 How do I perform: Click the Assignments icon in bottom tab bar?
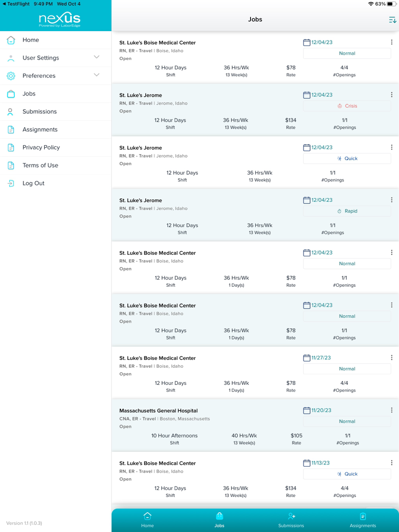tap(363, 516)
